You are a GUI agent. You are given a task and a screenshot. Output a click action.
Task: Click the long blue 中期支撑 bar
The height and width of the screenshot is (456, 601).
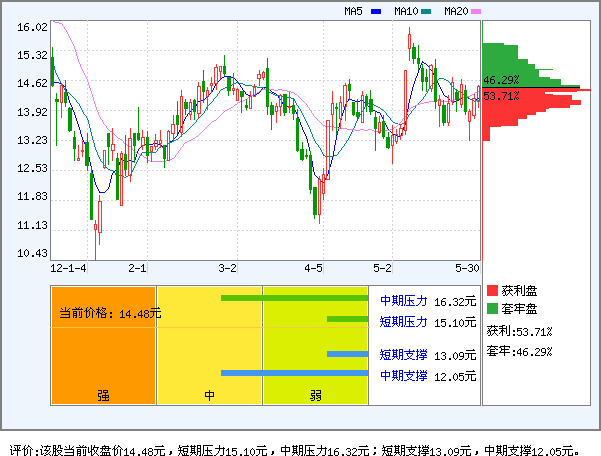295,373
